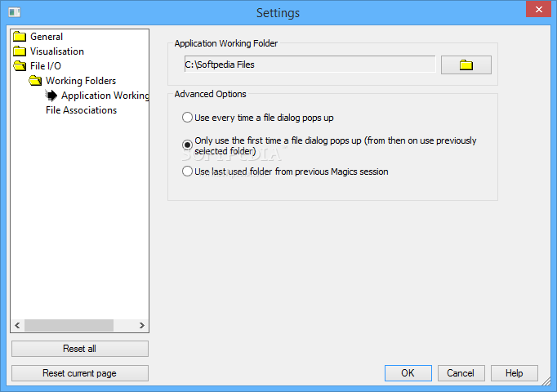Screen dimensions: 557x392
Task: Browse for folder using yellow folder button
Action: [x=466, y=65]
